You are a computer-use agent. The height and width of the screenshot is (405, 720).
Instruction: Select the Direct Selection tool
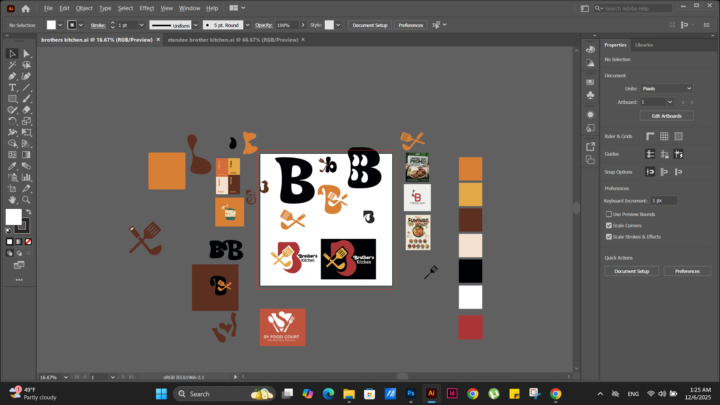26,53
